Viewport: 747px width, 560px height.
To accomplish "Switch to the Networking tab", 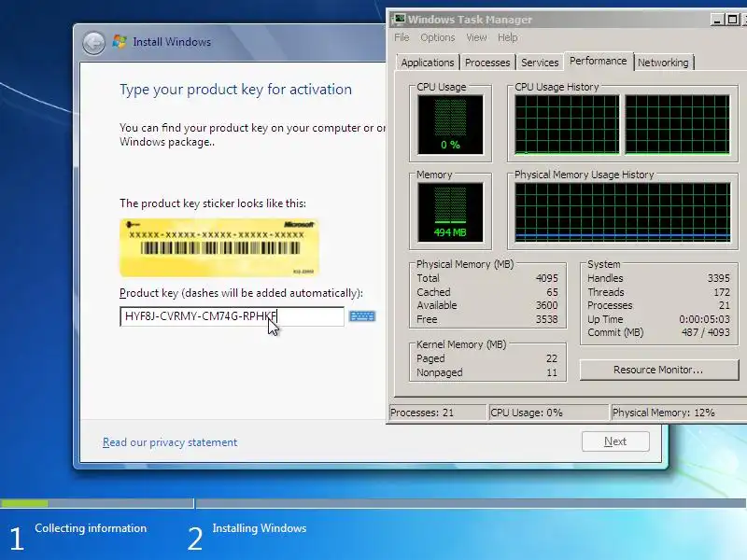I will [x=663, y=63].
